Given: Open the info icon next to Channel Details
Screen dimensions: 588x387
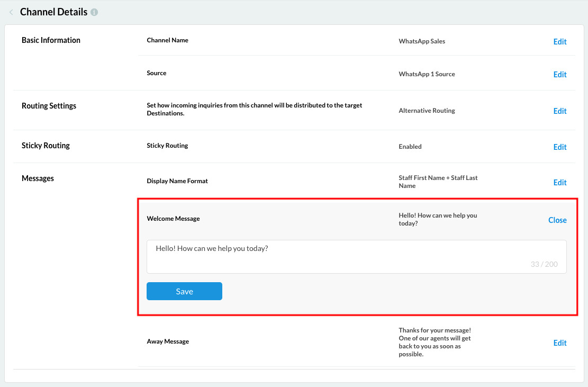Looking at the screenshot, I should (x=95, y=12).
